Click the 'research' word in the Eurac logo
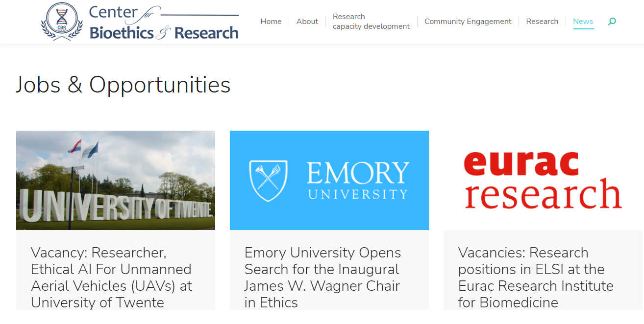This screenshot has height=324, width=644. pos(543,194)
